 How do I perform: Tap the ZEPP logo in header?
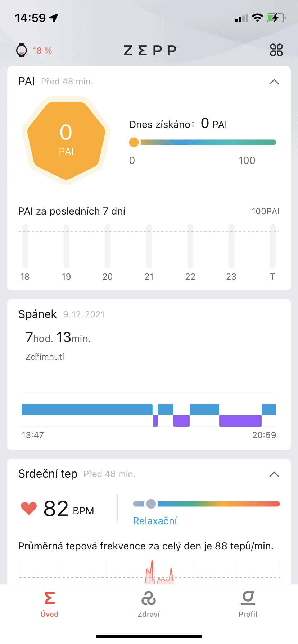150,50
